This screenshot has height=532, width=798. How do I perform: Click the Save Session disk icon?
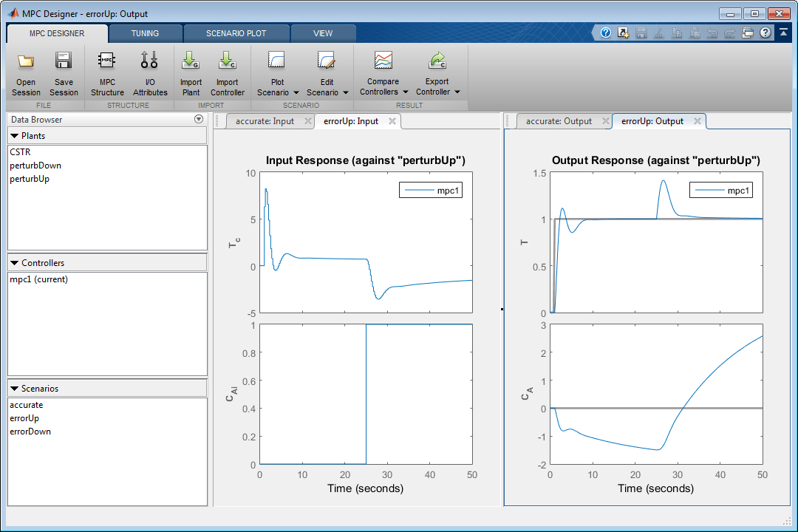coord(64,61)
